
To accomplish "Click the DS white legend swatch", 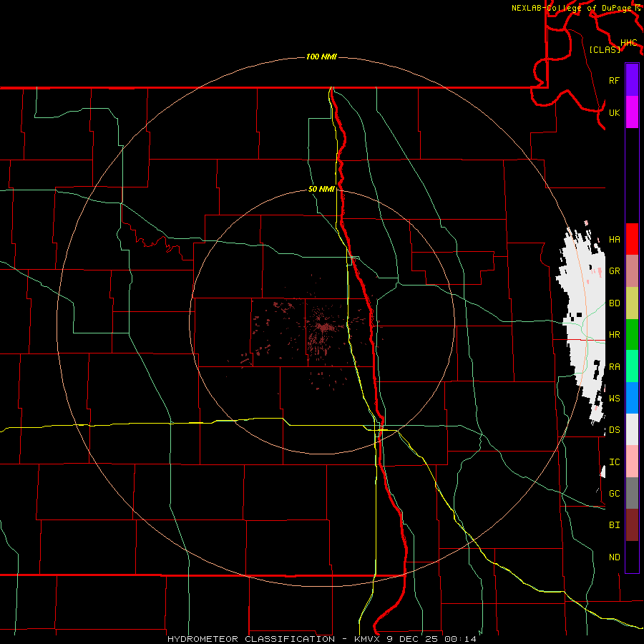I will 632,429.
